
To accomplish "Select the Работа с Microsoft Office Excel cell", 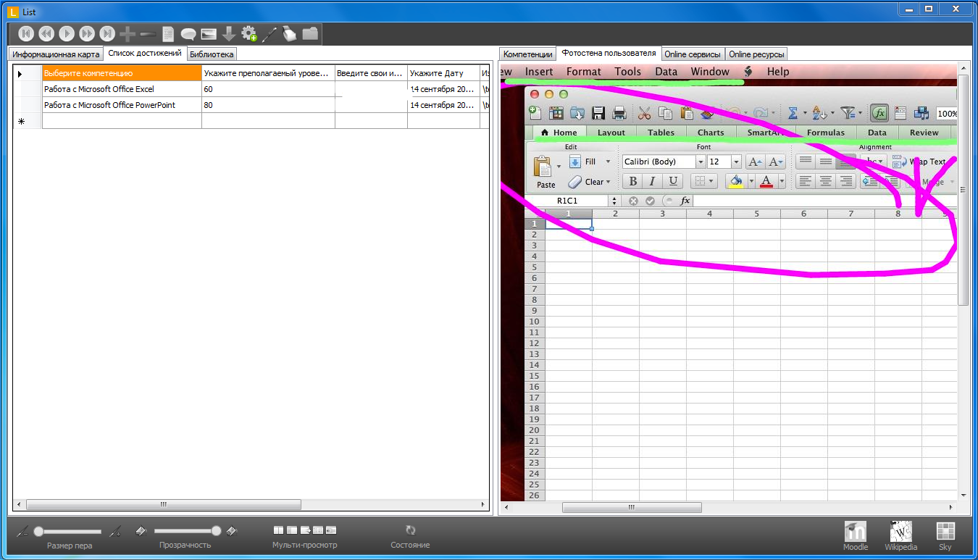I will pos(122,89).
